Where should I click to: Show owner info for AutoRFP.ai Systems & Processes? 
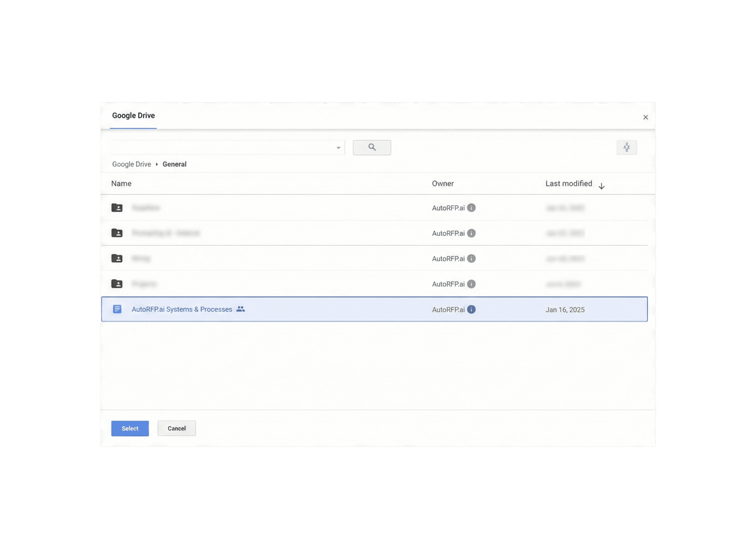(x=471, y=309)
